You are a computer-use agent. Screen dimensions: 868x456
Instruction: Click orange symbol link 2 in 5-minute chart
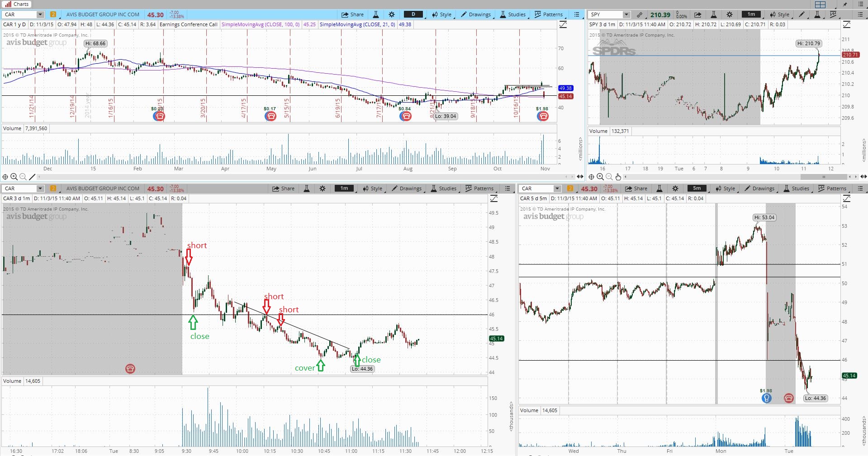coord(570,188)
